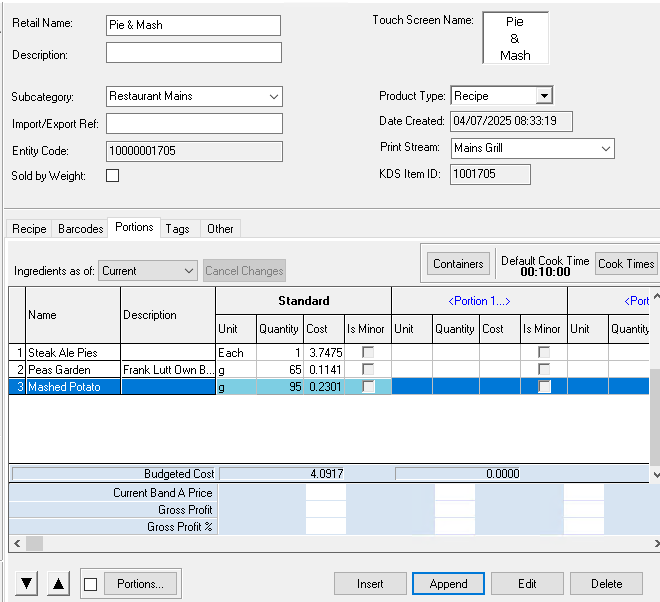This screenshot has width=660, height=602.
Task: Toggle Is Minor for Steak Ale Pies
Action: coord(368,352)
